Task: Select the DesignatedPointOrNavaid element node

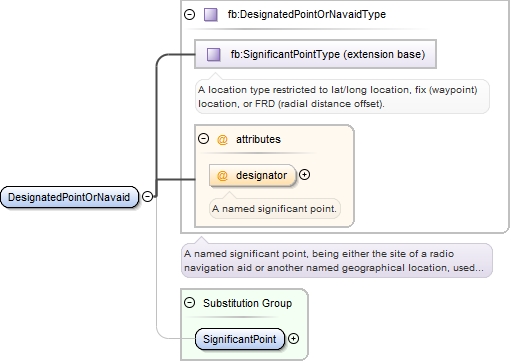Action: click(x=69, y=197)
